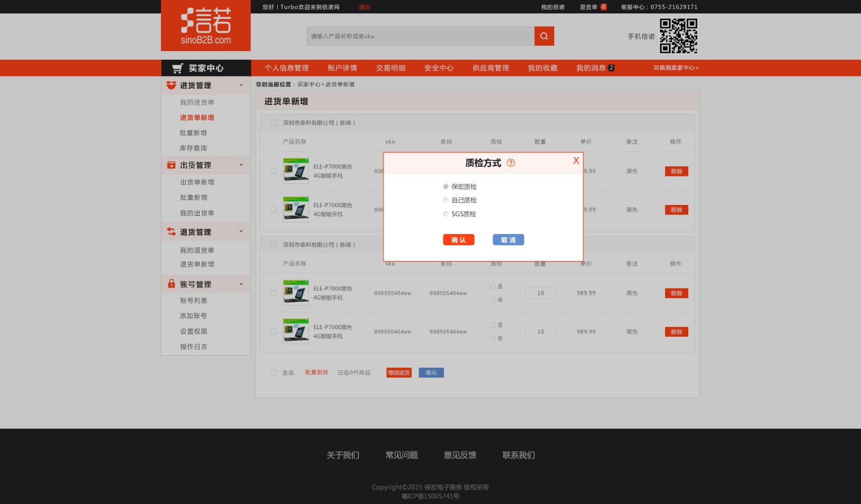The image size is (861, 504).
Task: Click the search magnifier icon button
Action: (x=544, y=36)
